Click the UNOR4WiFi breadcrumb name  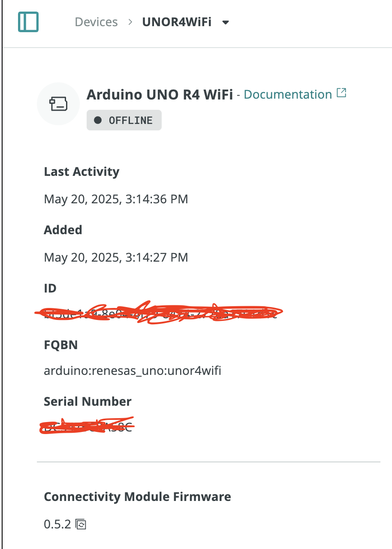(177, 22)
